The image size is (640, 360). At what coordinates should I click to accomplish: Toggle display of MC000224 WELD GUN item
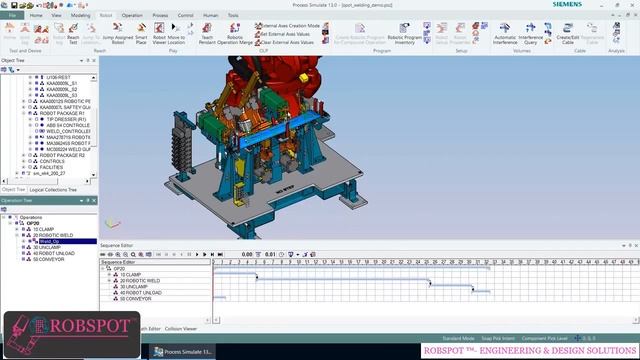[x=37, y=149]
